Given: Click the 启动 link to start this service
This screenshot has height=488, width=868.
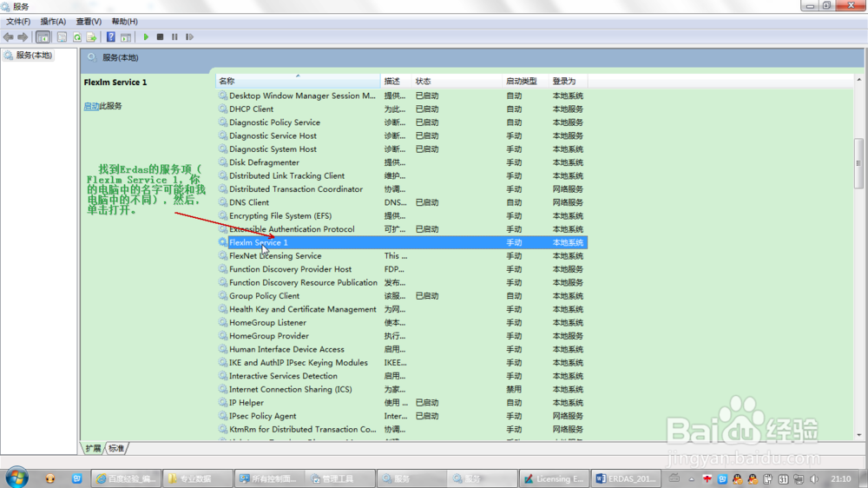Looking at the screenshot, I should coord(91,106).
